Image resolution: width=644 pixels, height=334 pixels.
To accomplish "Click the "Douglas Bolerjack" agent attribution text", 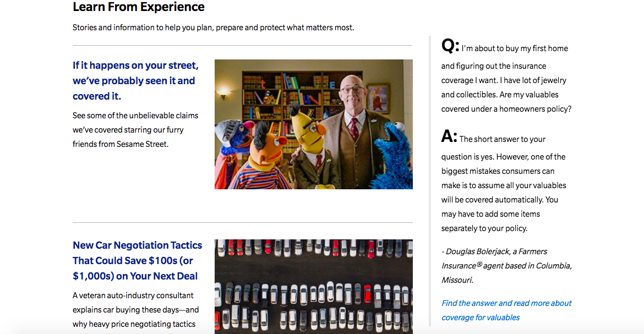I will [506, 265].
